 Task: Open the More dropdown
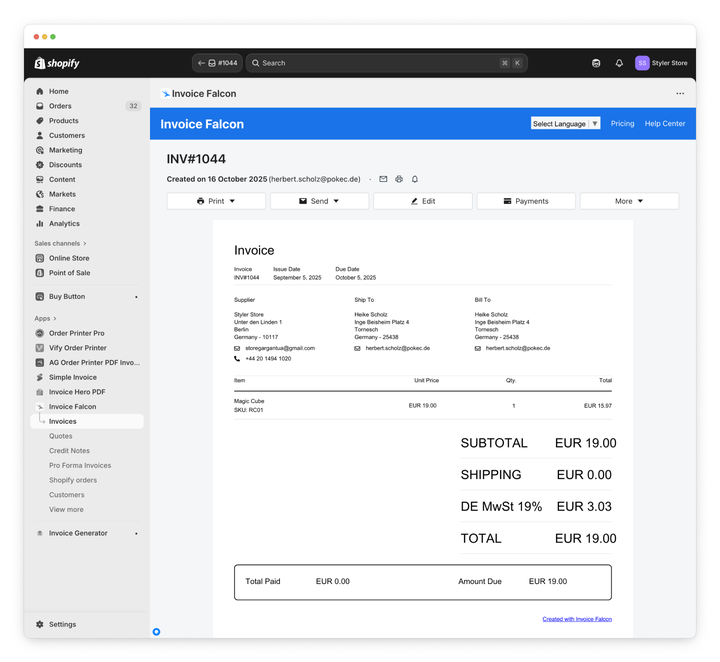[x=630, y=201]
